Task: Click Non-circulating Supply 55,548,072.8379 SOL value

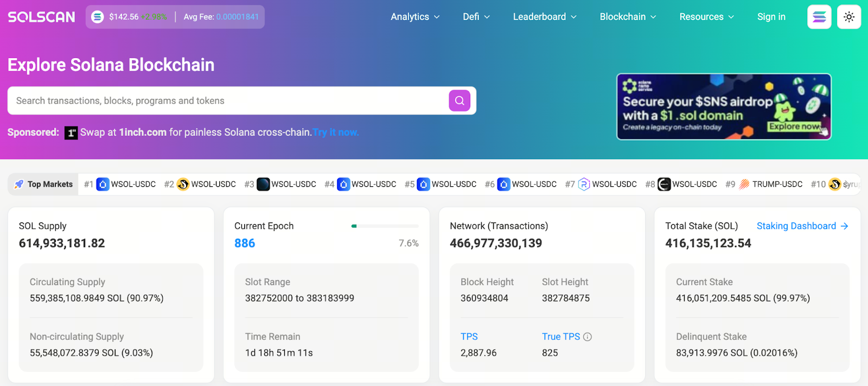Action: point(91,353)
